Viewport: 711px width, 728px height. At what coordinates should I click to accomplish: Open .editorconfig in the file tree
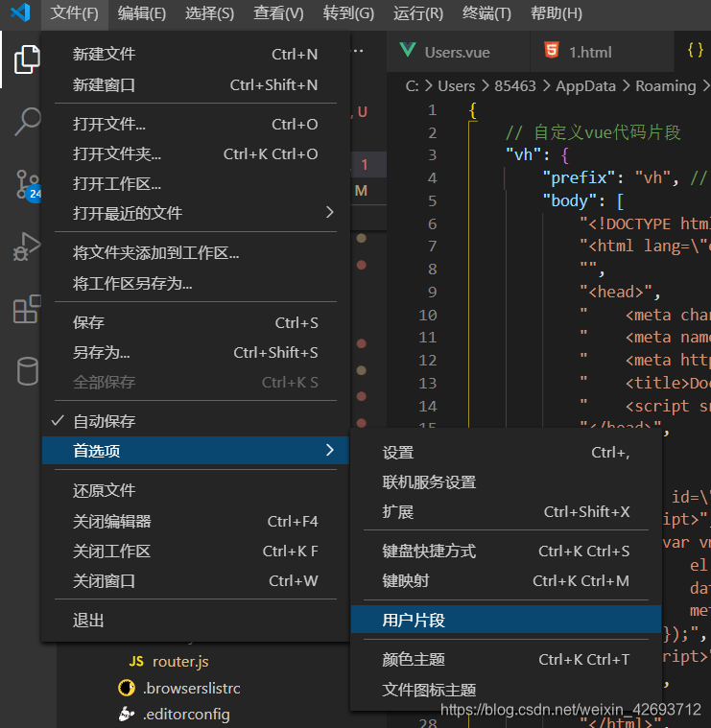coord(186,714)
